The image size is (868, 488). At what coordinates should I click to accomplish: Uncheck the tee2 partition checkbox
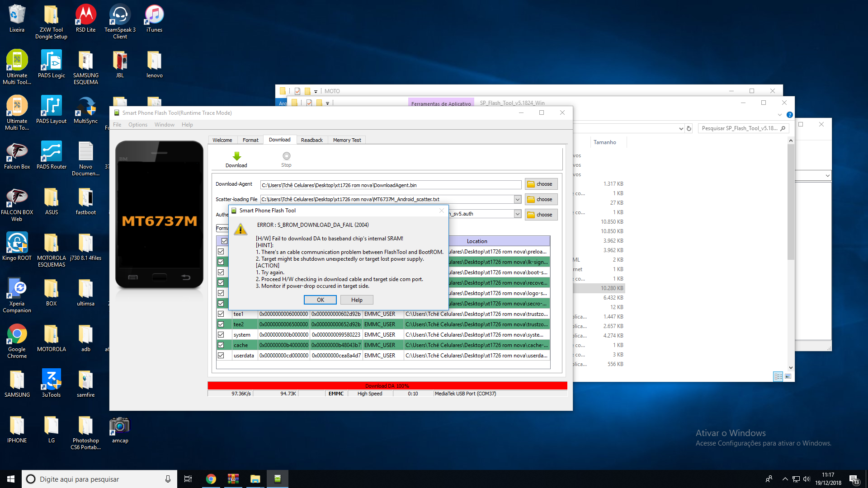click(221, 324)
